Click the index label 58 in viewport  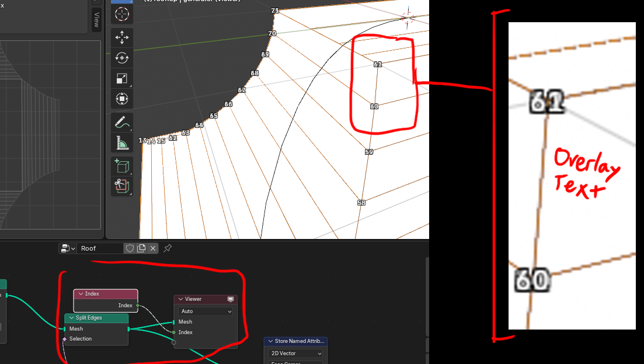coord(361,203)
